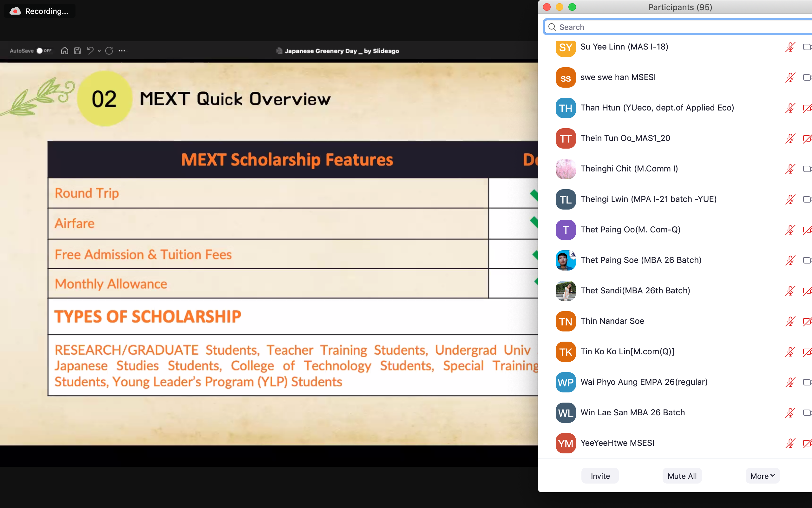Image resolution: width=812 pixels, height=508 pixels.
Task: Click the Participants search field
Action: [678, 27]
